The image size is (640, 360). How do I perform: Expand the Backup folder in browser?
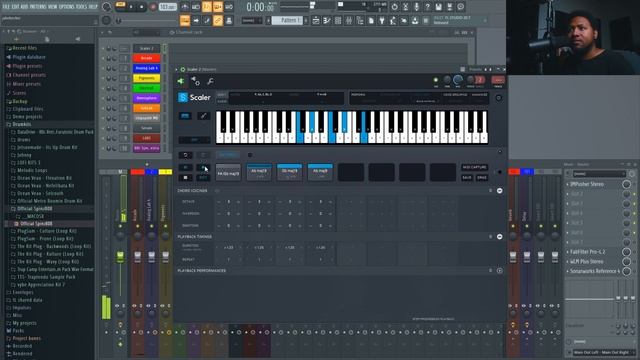pos(20,101)
